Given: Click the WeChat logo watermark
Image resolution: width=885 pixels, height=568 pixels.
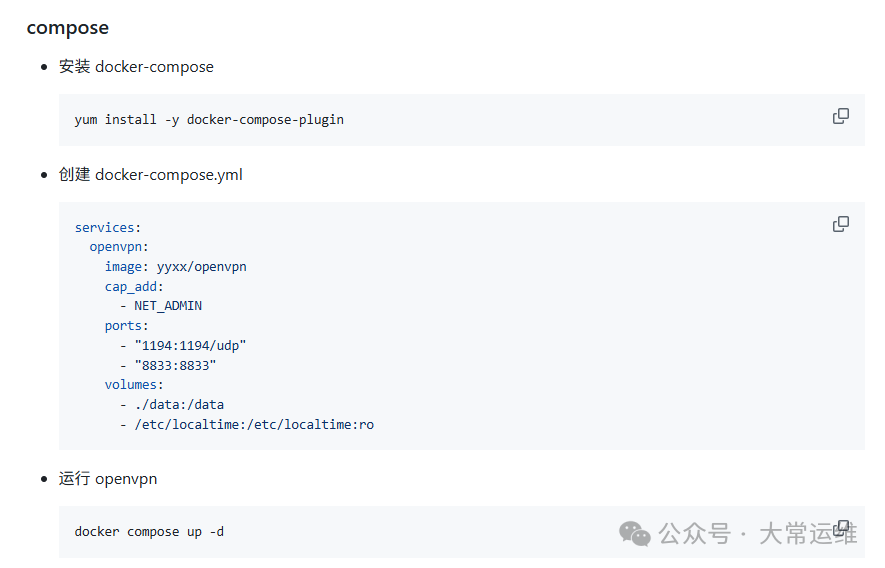Looking at the screenshot, I should coord(635,534).
